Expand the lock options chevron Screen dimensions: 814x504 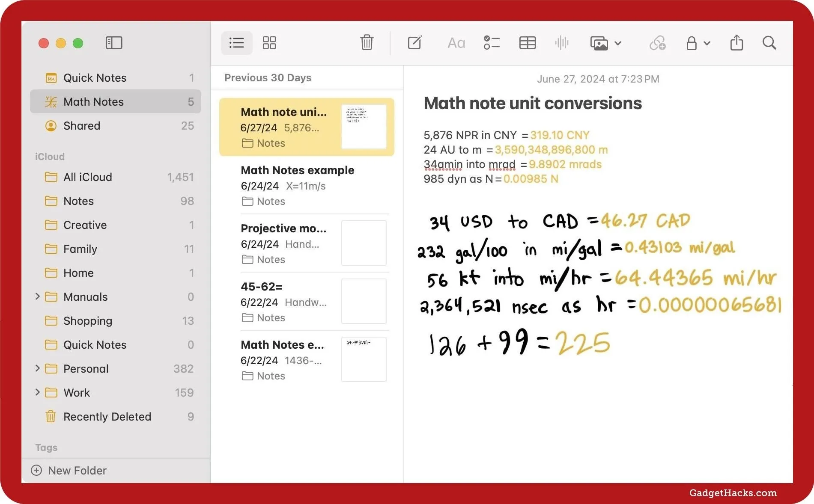pos(707,43)
